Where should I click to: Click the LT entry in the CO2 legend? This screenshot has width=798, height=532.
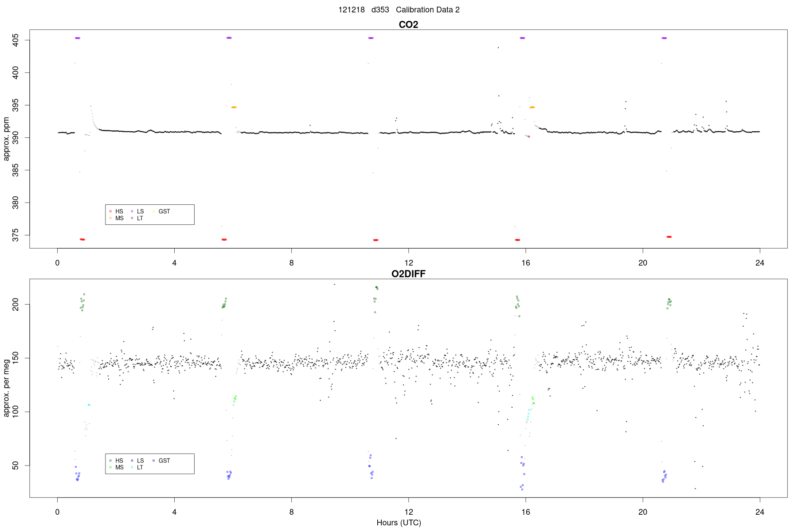(137, 218)
